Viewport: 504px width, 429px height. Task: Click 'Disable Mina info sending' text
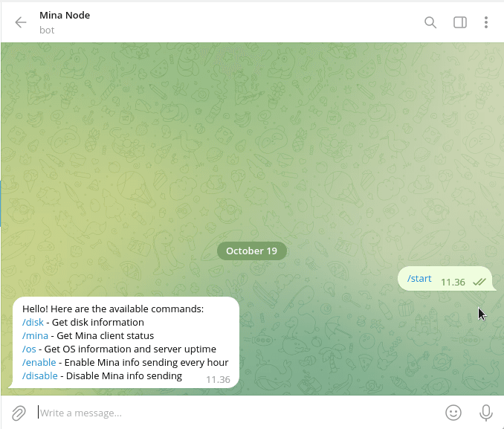pyautogui.click(x=124, y=375)
